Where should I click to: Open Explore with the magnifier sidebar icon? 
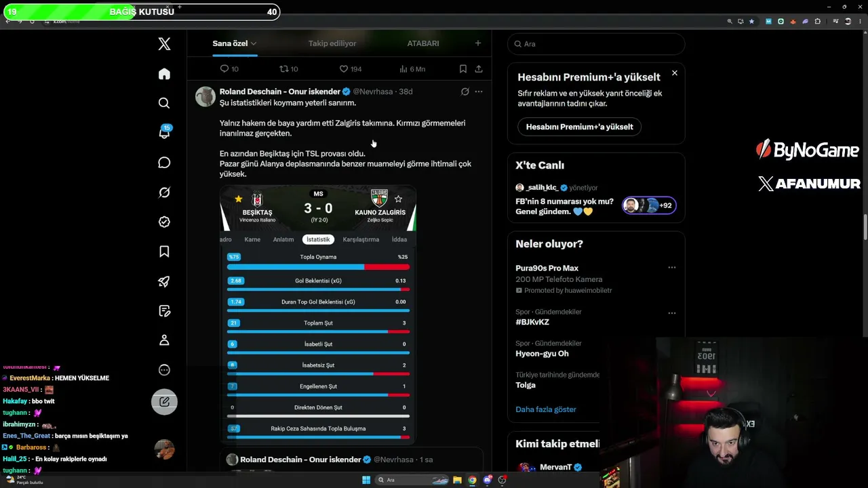click(x=164, y=103)
